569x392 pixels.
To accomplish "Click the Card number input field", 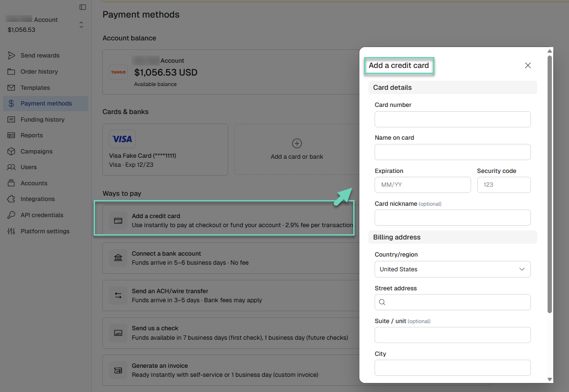I will pyautogui.click(x=453, y=119).
